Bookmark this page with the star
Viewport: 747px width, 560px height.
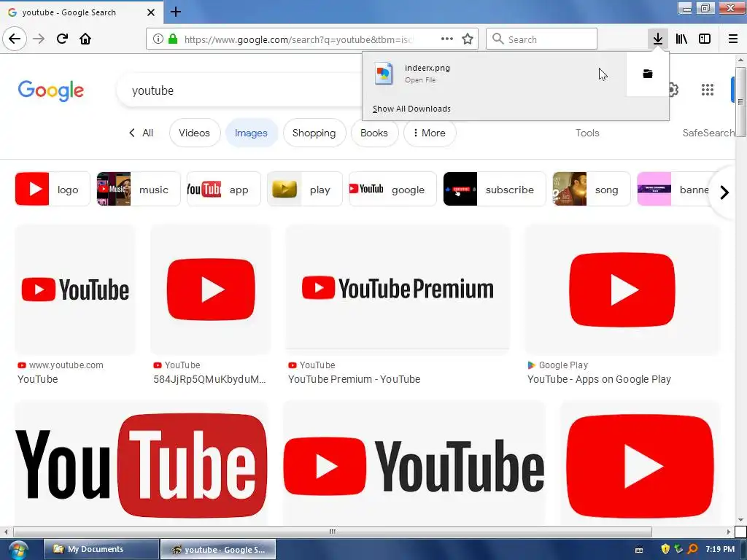[468, 39]
